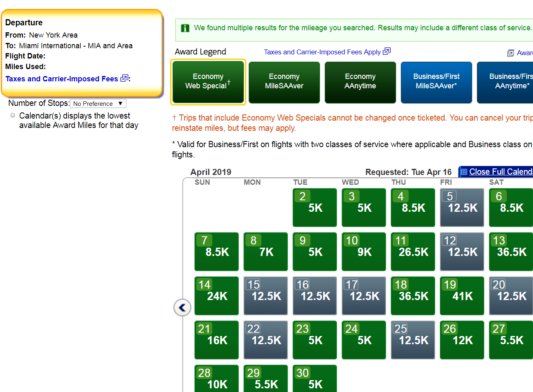Select April 25 with 12.5K miles
The height and width of the screenshot is (392, 533).
(x=413, y=340)
